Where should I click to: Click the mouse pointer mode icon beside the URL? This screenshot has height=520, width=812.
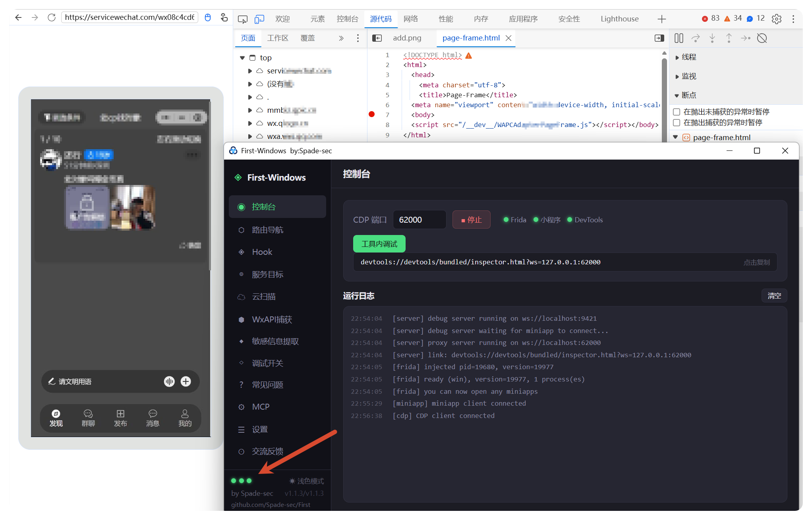[208, 17]
